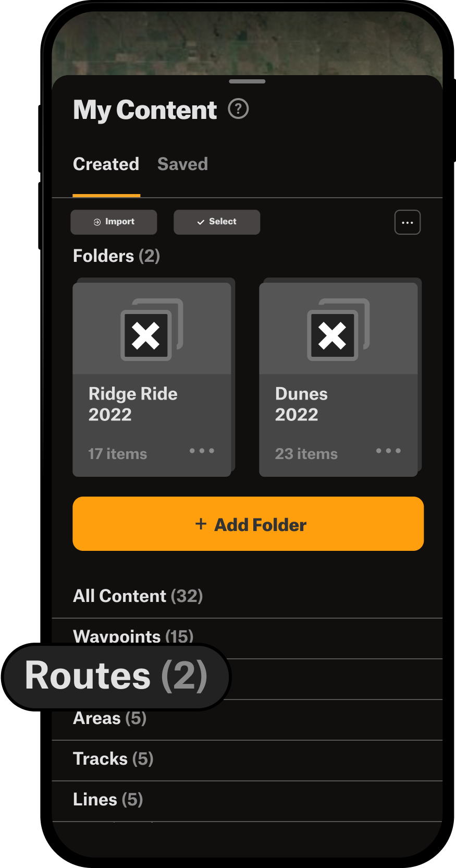Open the Routes (2) list
This screenshot has height=868, width=456.
pyautogui.click(x=116, y=676)
